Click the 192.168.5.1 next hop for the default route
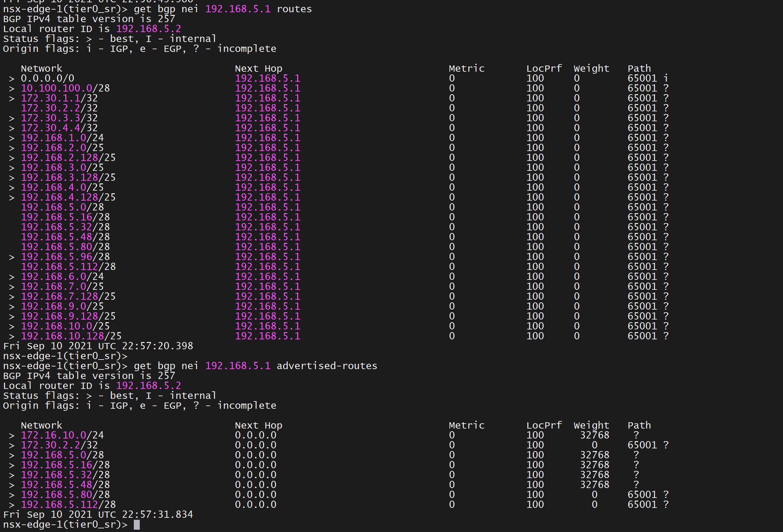 [267, 79]
